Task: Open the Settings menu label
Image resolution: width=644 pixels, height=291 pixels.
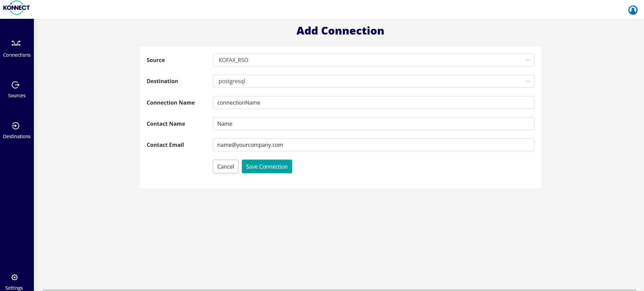Action: [x=14, y=288]
